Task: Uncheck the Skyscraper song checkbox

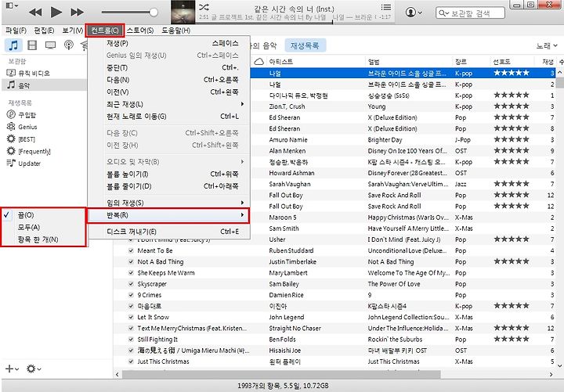Action: point(131,284)
